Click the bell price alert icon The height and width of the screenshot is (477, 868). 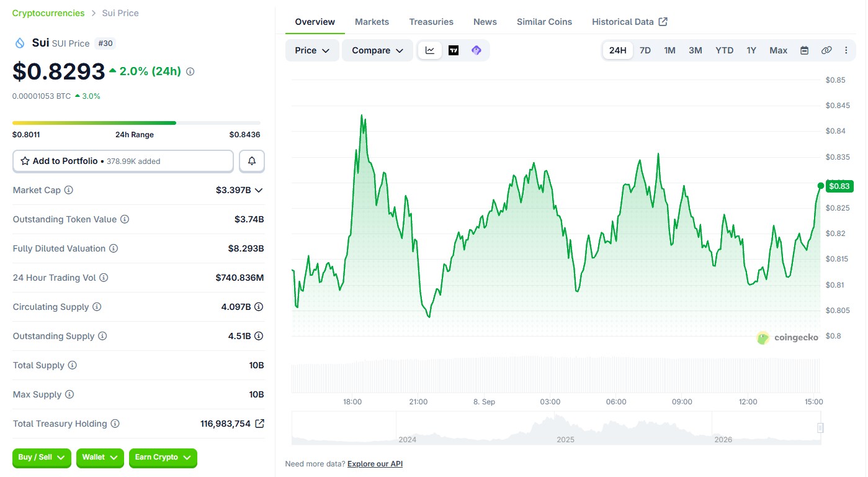252,161
